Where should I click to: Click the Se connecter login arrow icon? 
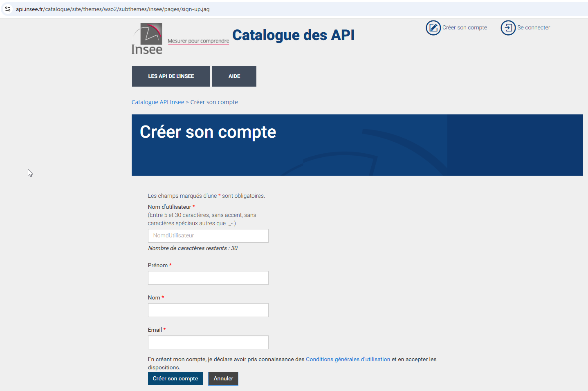[x=508, y=28]
